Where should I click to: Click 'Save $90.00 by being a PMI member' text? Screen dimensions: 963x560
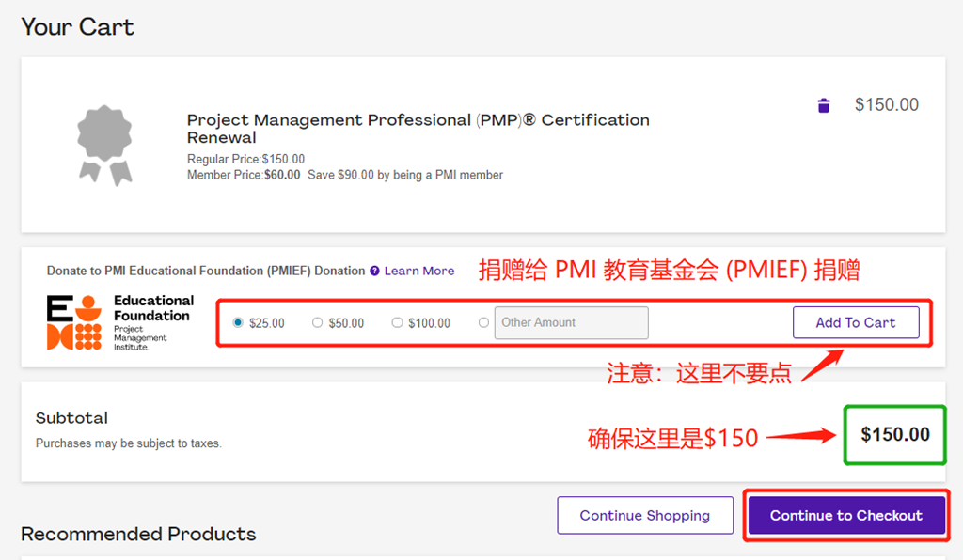[405, 175]
